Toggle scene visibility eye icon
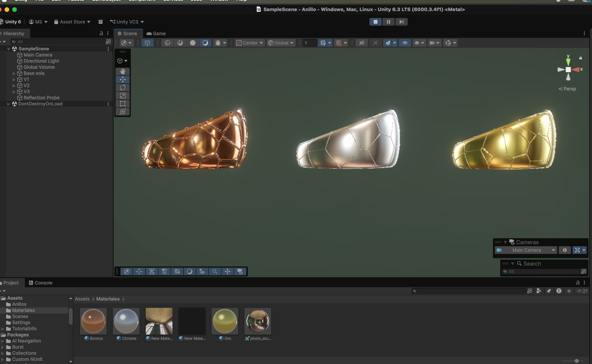This screenshot has height=364, width=592. tap(405, 43)
